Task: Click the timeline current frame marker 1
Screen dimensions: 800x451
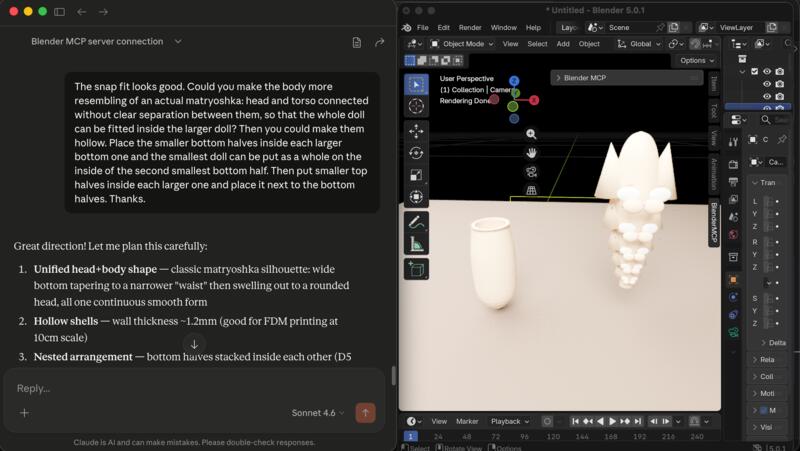Action: pyautogui.click(x=410, y=436)
